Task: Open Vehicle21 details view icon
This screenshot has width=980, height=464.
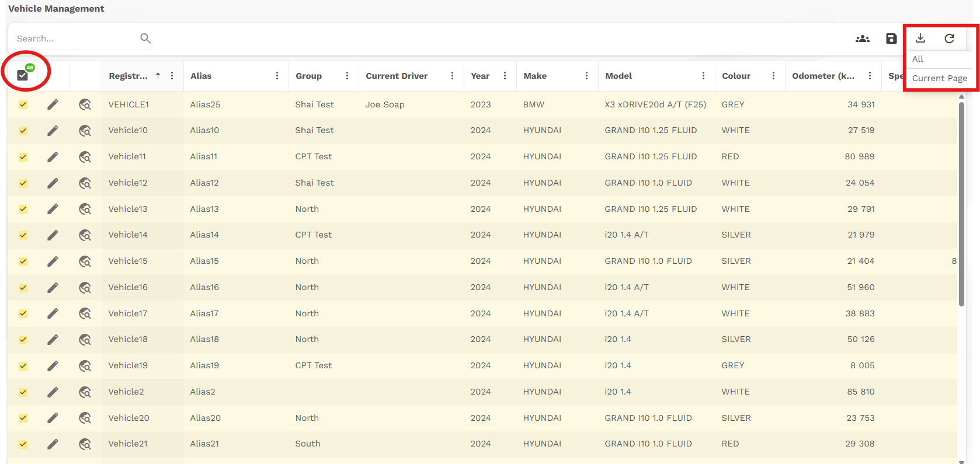Action: (x=85, y=444)
